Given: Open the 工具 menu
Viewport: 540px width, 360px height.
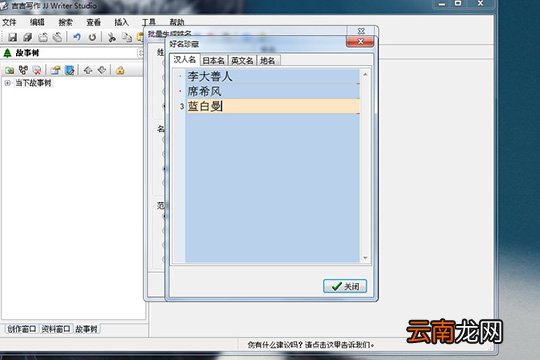Looking at the screenshot, I should click(149, 22).
